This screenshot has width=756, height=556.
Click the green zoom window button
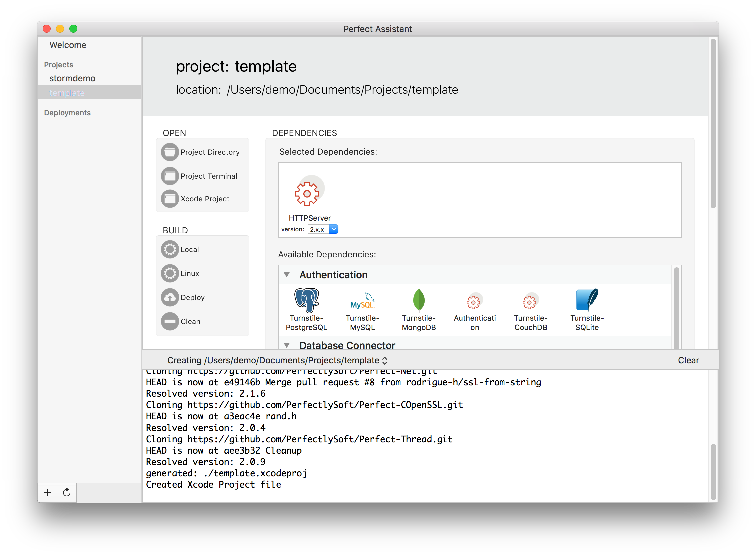coord(73,29)
